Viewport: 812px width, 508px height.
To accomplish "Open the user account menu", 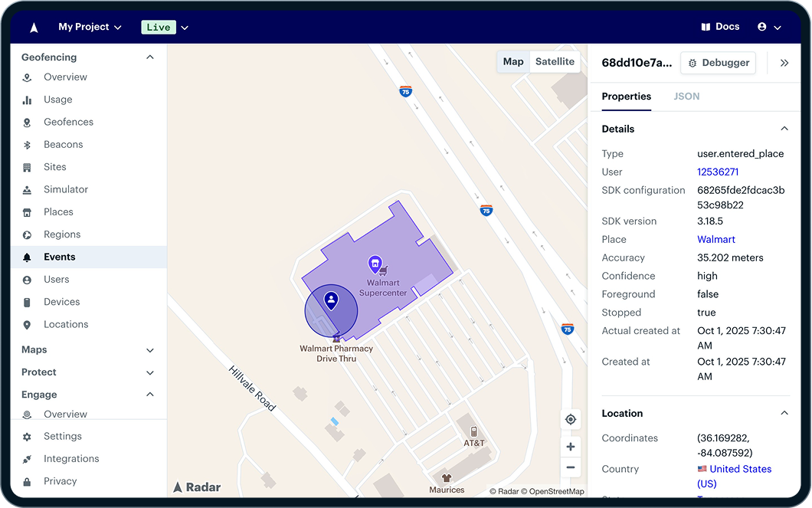I will 768,26.
